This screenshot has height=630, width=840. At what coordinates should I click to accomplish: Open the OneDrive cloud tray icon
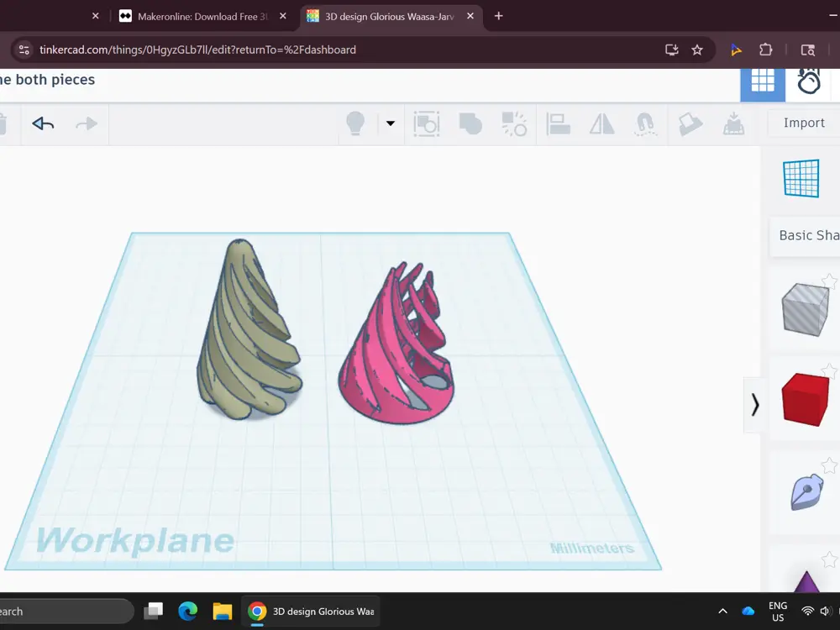[x=748, y=611]
